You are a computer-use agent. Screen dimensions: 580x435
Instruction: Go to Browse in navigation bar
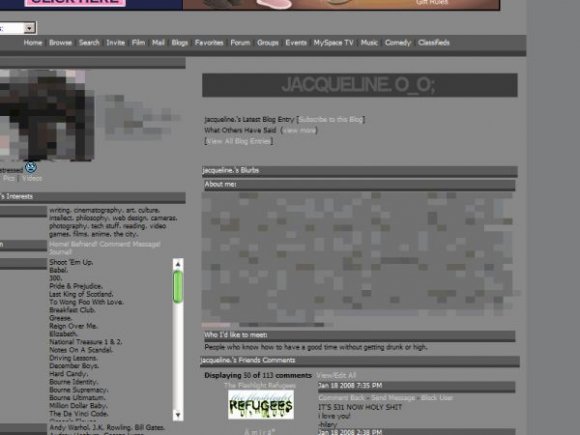60,43
